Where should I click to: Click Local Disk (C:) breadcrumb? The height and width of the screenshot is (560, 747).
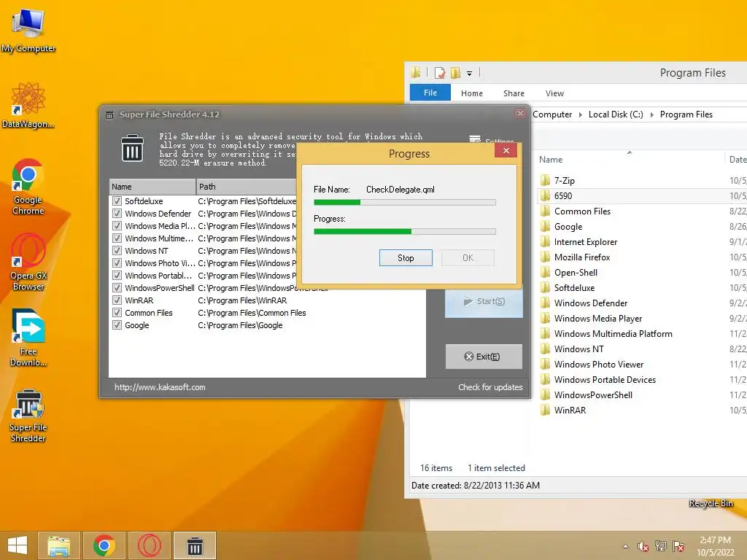point(616,114)
